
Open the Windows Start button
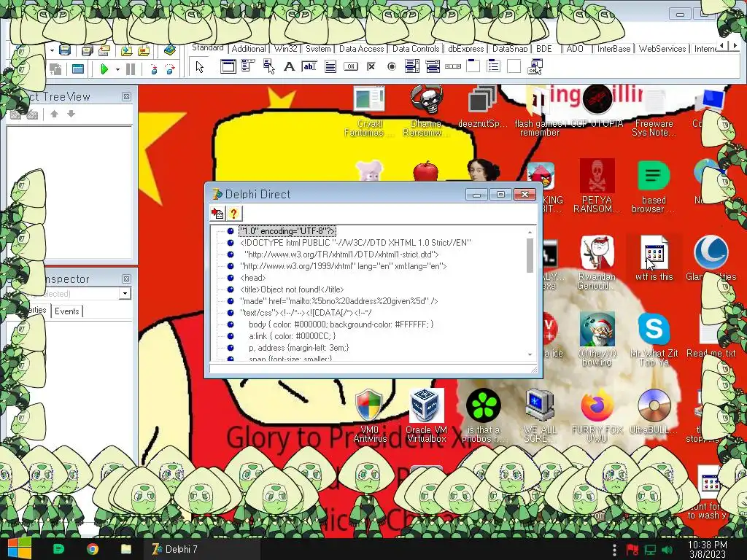click(19, 548)
